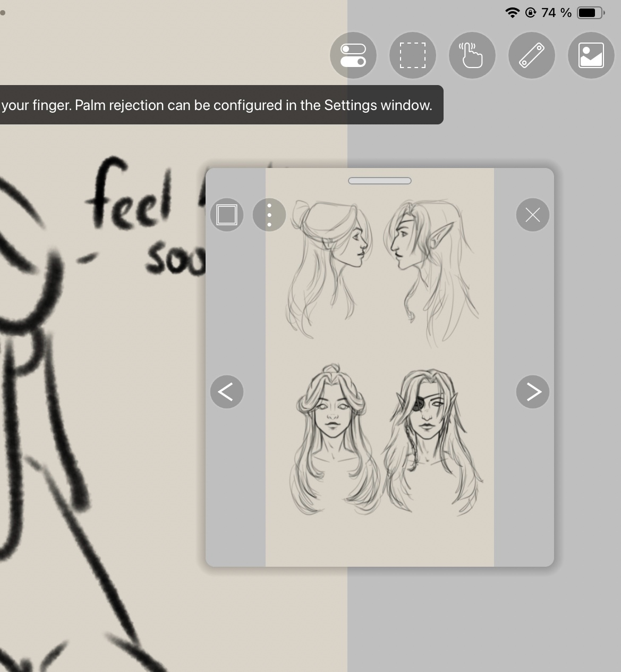
Task: Activate the ruler tool icon
Action: coord(532,55)
